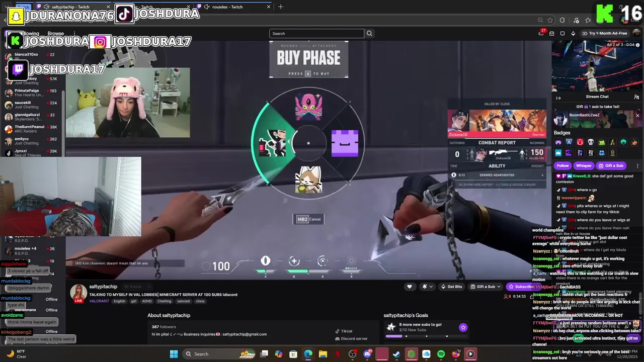This screenshot has width=644, height=362.
Task: Open nouielee +4 channel in sidebar
Action: click(33, 251)
